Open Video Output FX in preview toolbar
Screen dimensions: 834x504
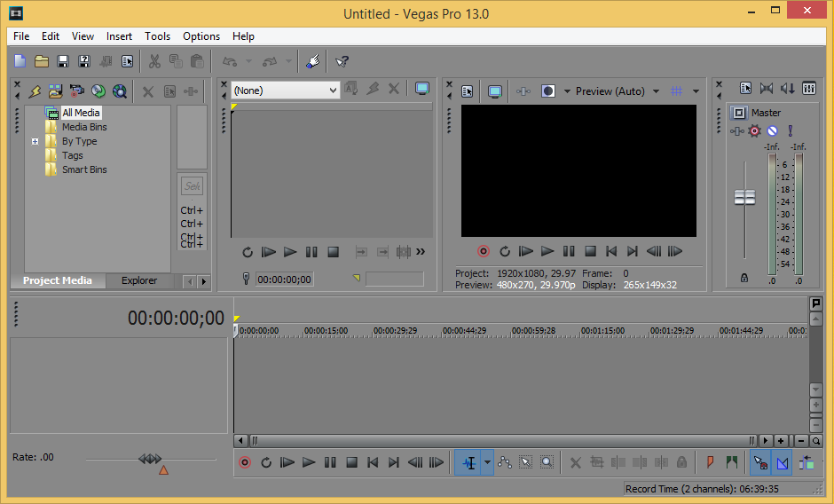click(x=523, y=91)
